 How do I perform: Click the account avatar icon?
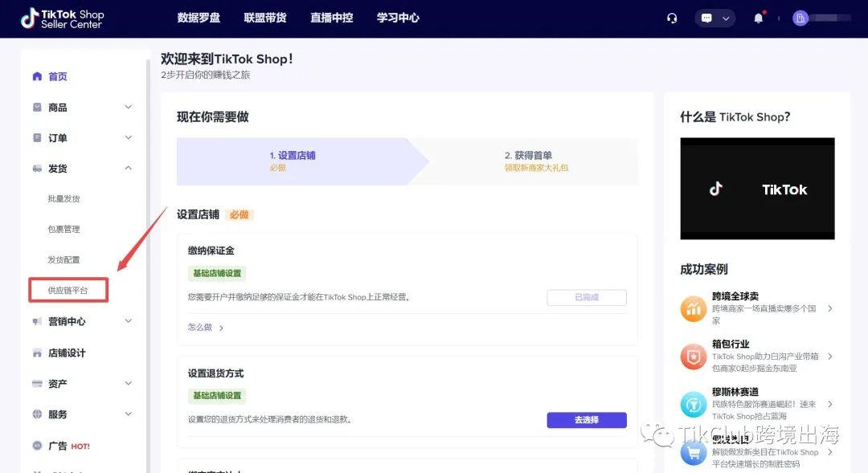tap(800, 18)
